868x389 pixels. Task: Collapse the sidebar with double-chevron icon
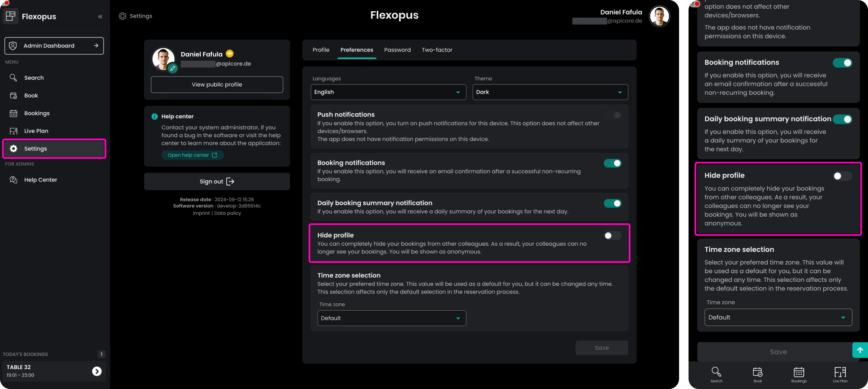[100, 17]
